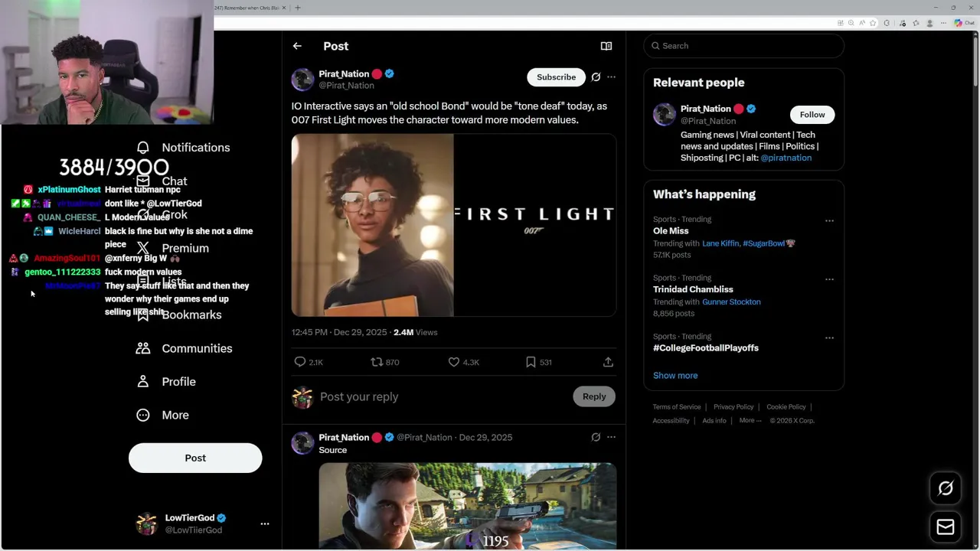Screen dimensions: 980x551
Task: Open more options for #CollegeFootballPlayoffs trend
Action: 829,337
